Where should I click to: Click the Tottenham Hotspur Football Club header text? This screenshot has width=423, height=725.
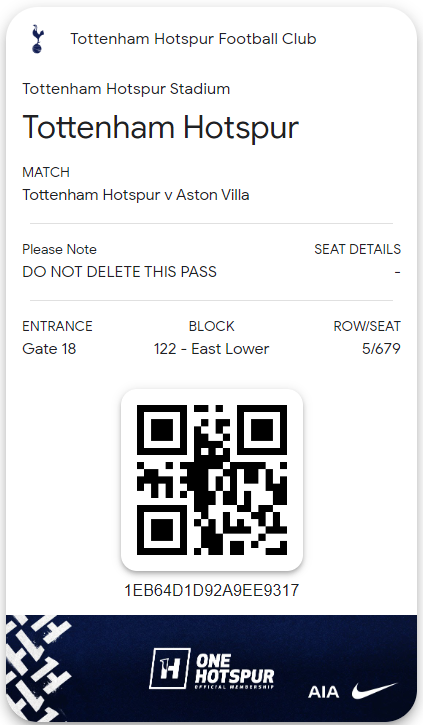click(193, 39)
